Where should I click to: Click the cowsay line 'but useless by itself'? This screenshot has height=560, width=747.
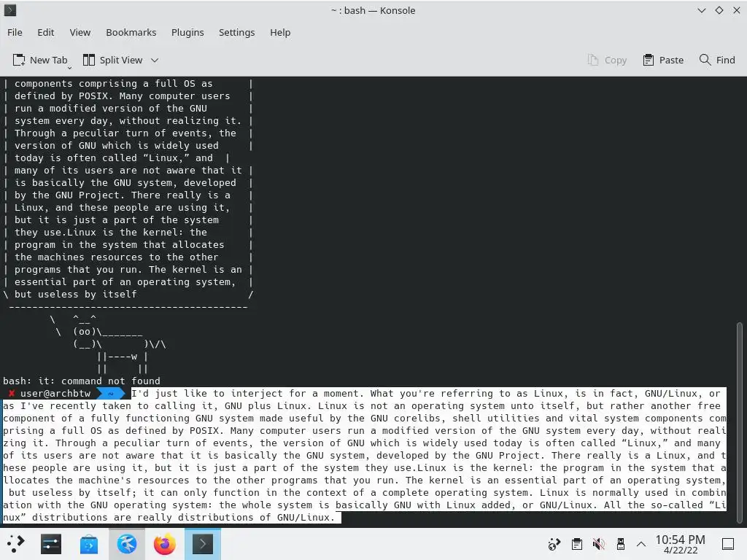[75, 295]
